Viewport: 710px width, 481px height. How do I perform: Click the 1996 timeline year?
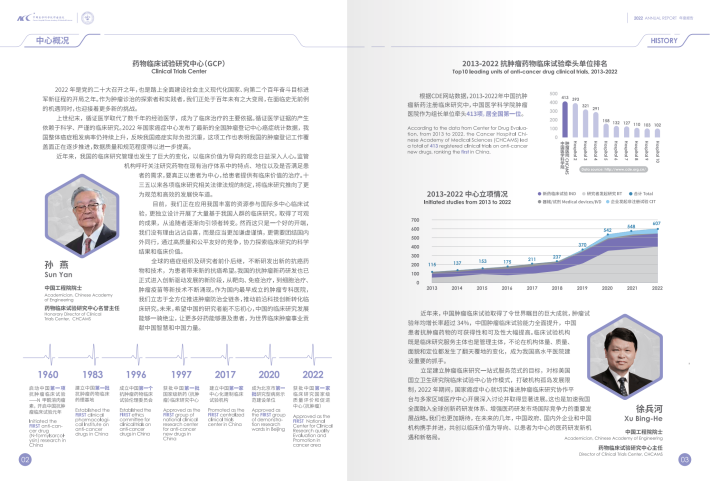click(136, 375)
